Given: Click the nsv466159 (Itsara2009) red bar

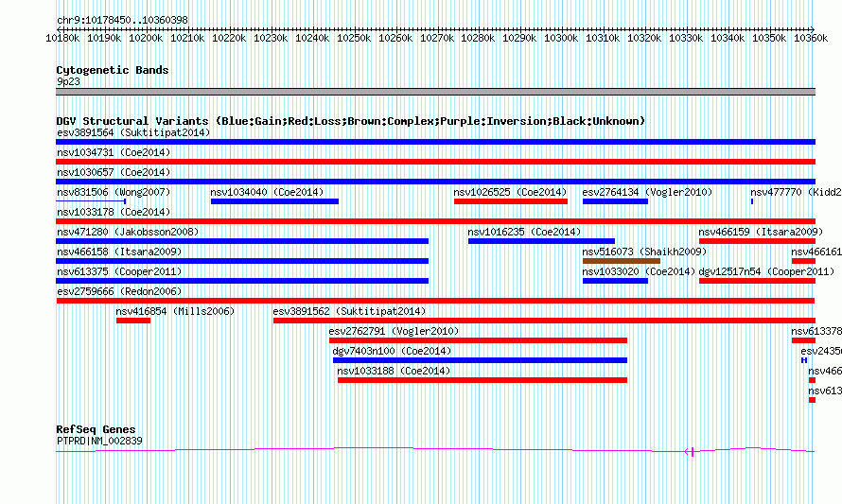Looking at the screenshot, I should coord(757,241).
